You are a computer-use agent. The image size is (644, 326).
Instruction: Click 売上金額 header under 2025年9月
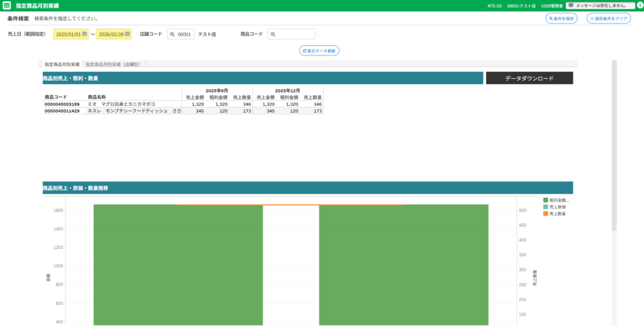pos(195,98)
